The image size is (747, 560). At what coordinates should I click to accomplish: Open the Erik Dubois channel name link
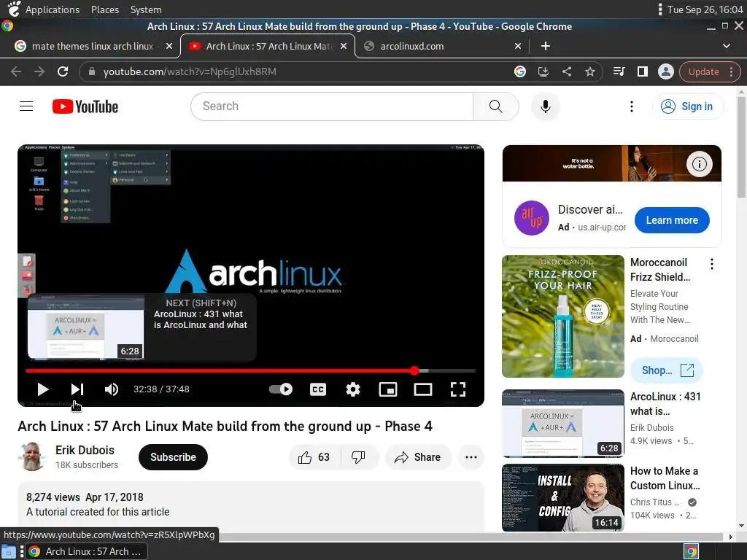click(85, 450)
